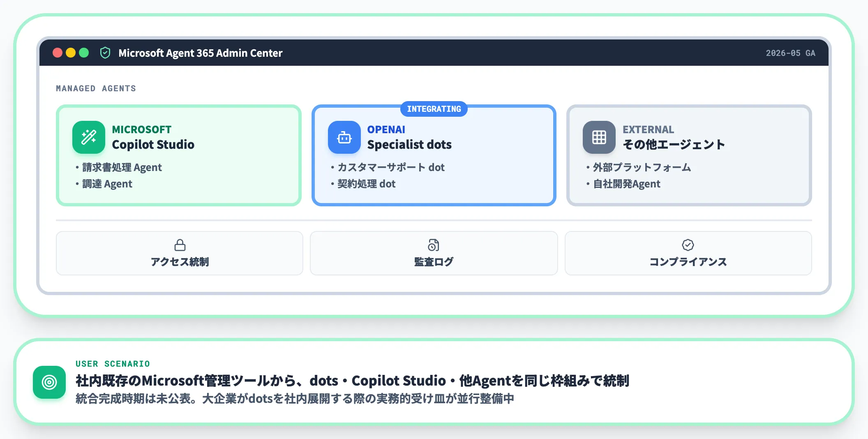Click the EXTERNAL vendor label
The height and width of the screenshot is (439, 868).
649,129
